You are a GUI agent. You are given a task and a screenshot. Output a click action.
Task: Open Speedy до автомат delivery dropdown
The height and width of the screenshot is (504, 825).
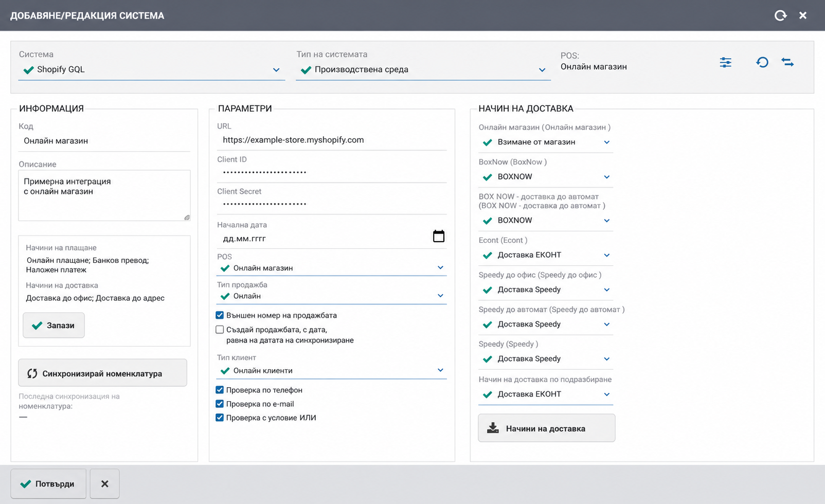pos(546,325)
